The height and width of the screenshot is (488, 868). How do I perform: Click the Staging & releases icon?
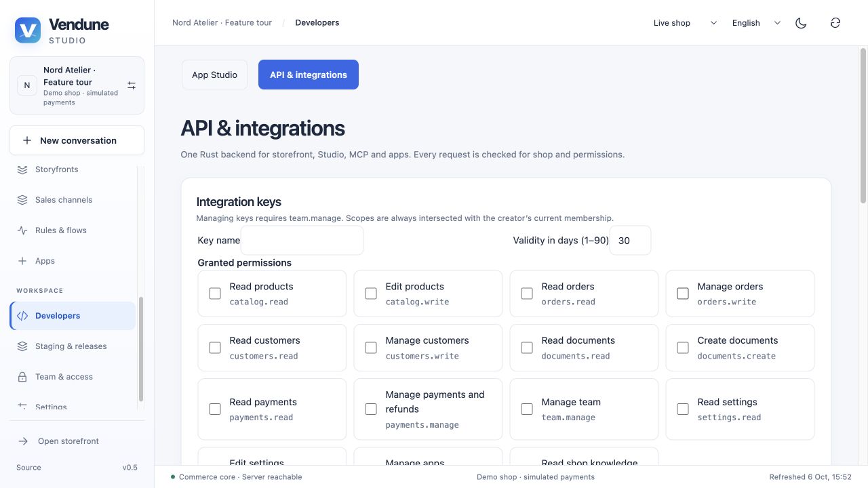22,346
